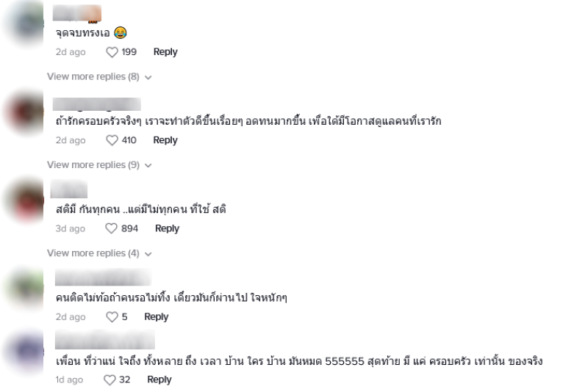Viewport: 588px width, 392px height.
Task: Expand View more replies (8)
Action: [99, 77]
